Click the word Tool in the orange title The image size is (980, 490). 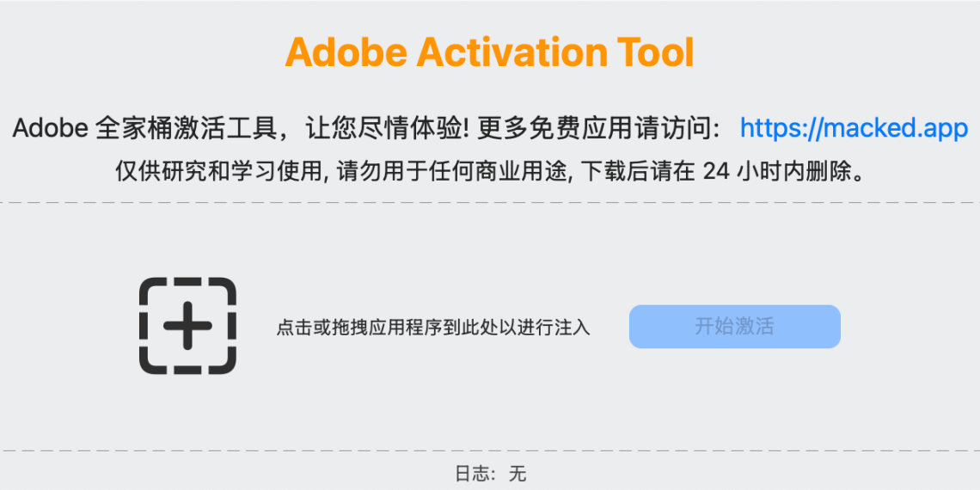653,52
